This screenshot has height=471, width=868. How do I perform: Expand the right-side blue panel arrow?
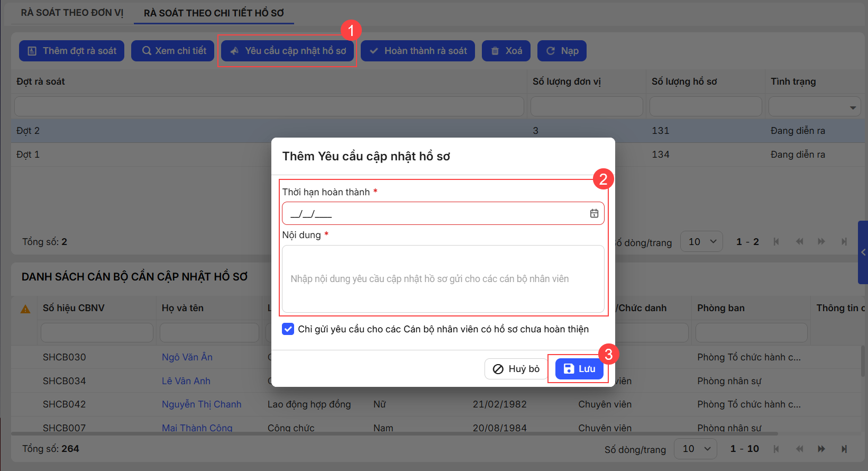[863, 252]
